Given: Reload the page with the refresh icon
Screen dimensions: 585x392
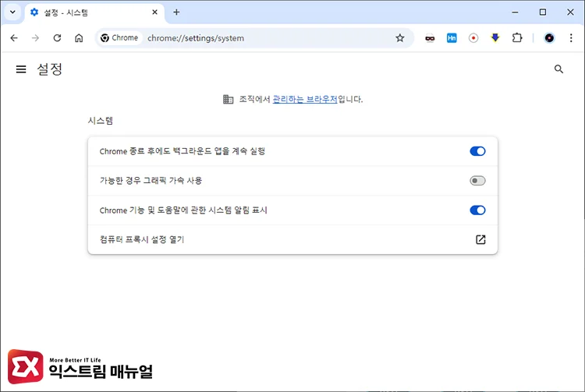Looking at the screenshot, I should tap(57, 38).
